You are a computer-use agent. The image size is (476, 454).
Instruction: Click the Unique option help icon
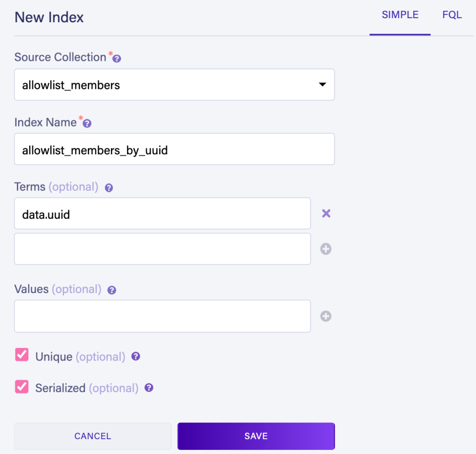[x=136, y=357]
